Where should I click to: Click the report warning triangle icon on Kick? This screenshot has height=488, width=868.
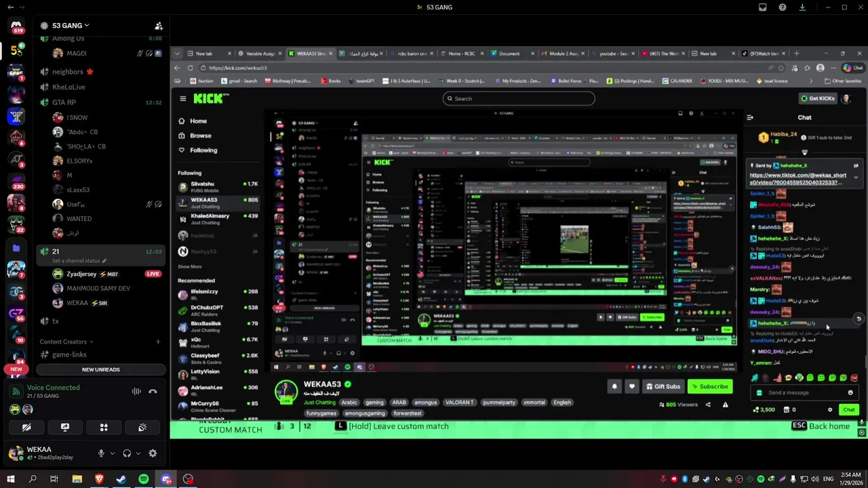725,405
